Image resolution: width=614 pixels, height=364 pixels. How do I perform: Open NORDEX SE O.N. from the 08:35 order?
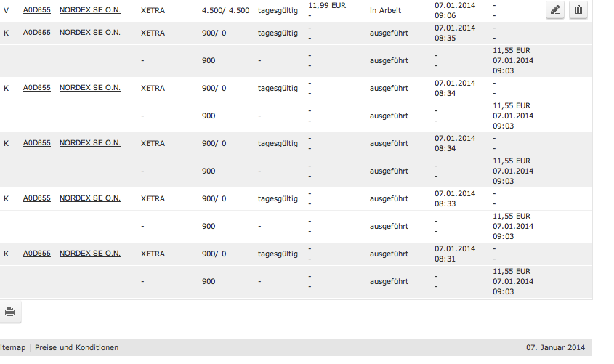tap(90, 33)
